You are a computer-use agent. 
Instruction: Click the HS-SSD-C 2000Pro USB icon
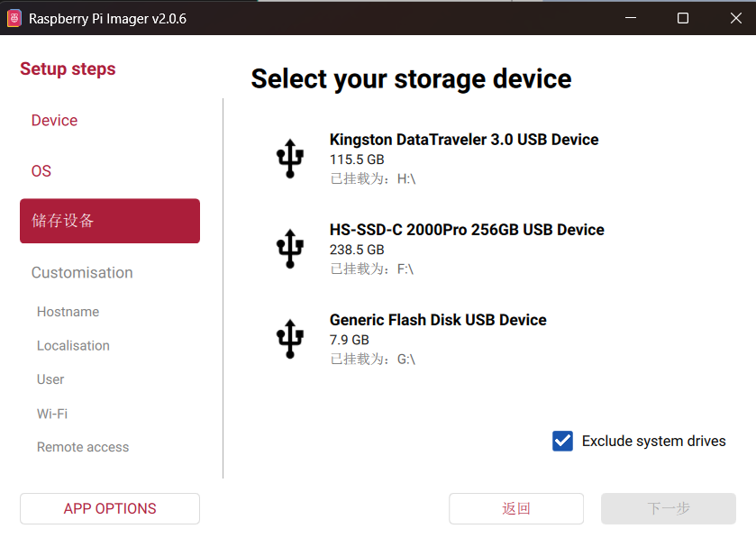(289, 249)
